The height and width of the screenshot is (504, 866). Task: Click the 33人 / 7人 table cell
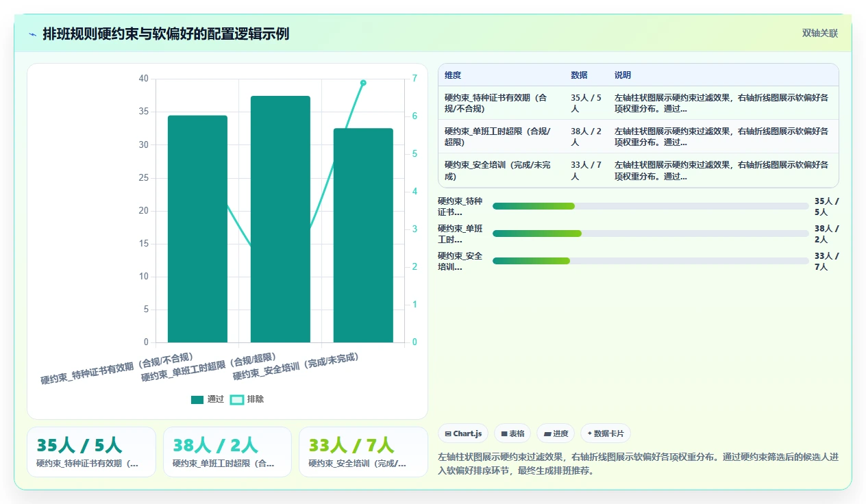coord(586,171)
